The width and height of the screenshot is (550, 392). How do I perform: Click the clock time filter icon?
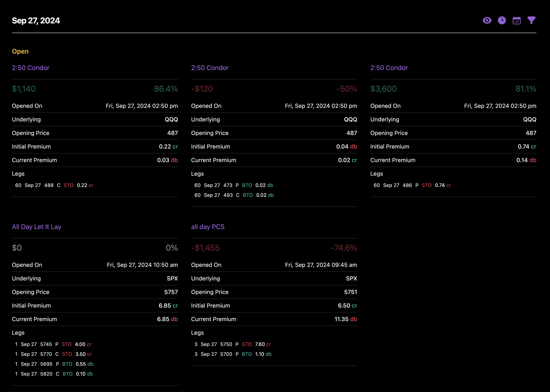tap(502, 21)
